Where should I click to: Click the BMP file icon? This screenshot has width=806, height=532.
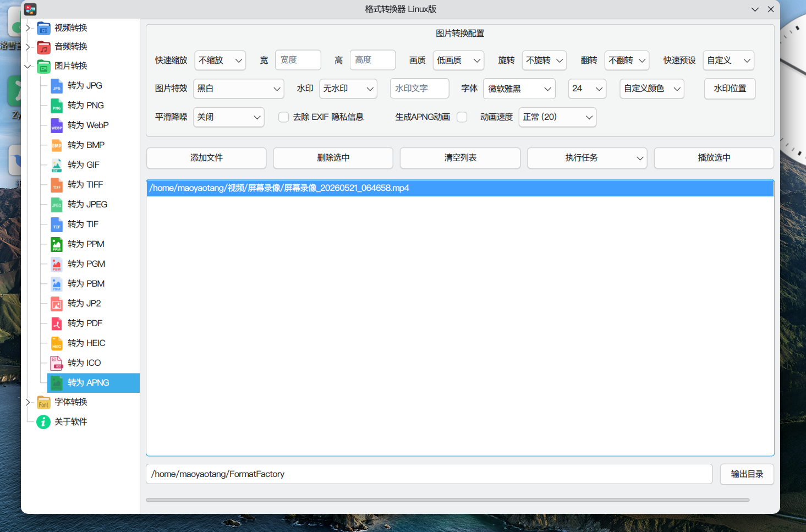click(57, 146)
